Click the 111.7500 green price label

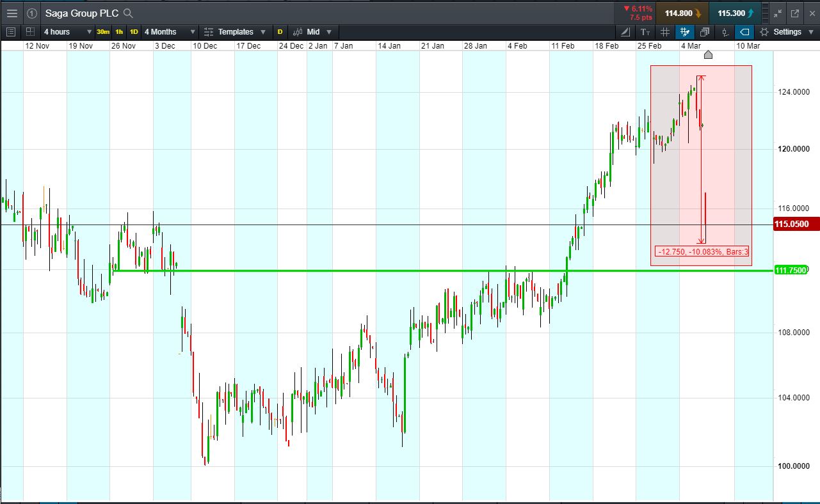click(792, 271)
